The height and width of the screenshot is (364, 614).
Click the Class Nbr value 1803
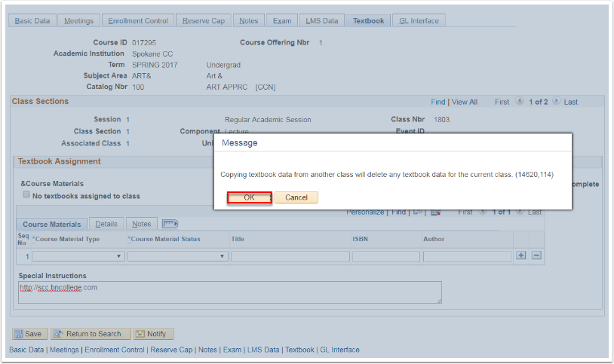pyautogui.click(x=442, y=120)
